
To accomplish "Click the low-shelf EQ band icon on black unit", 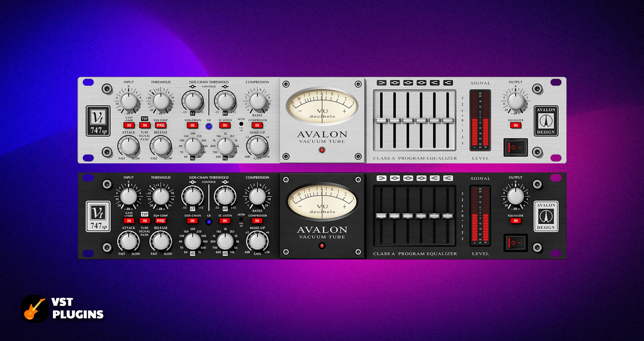I will (x=381, y=178).
